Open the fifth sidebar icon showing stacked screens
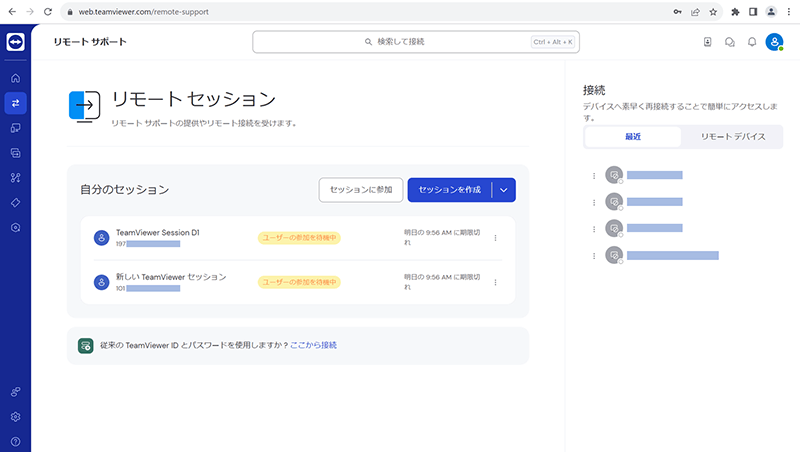Image resolution: width=800 pixels, height=452 pixels. 15,153
